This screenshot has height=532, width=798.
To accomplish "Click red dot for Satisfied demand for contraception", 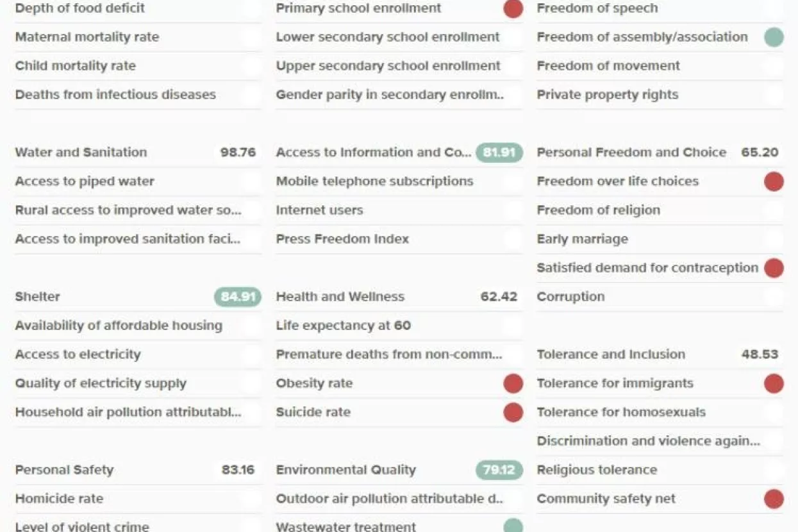I will (x=774, y=268).
